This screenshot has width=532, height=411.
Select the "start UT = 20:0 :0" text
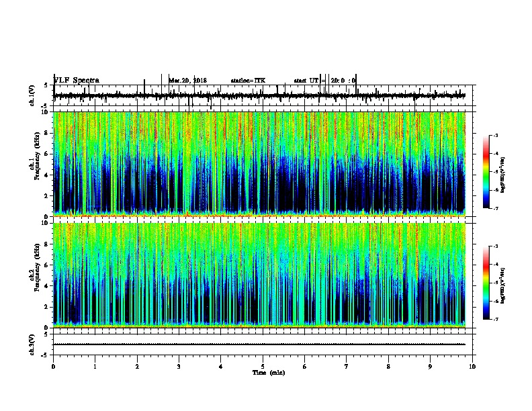pyautogui.click(x=324, y=81)
